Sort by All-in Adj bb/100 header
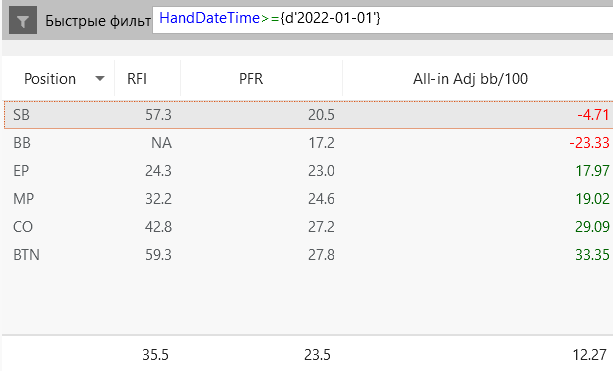This screenshot has width=613, height=371. point(470,79)
